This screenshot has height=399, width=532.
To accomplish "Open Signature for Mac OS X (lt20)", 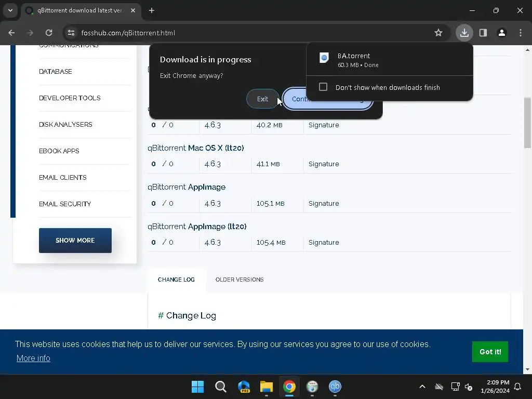I will coord(324,164).
